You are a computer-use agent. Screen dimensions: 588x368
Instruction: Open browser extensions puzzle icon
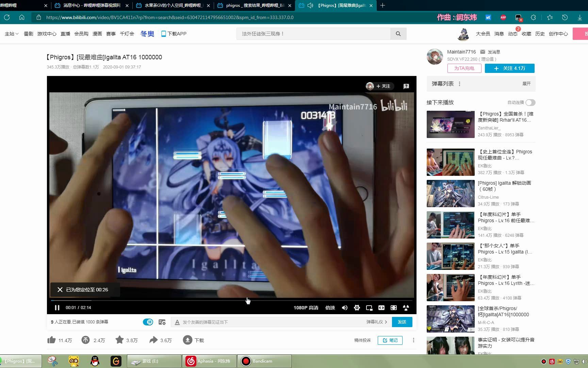533,17
